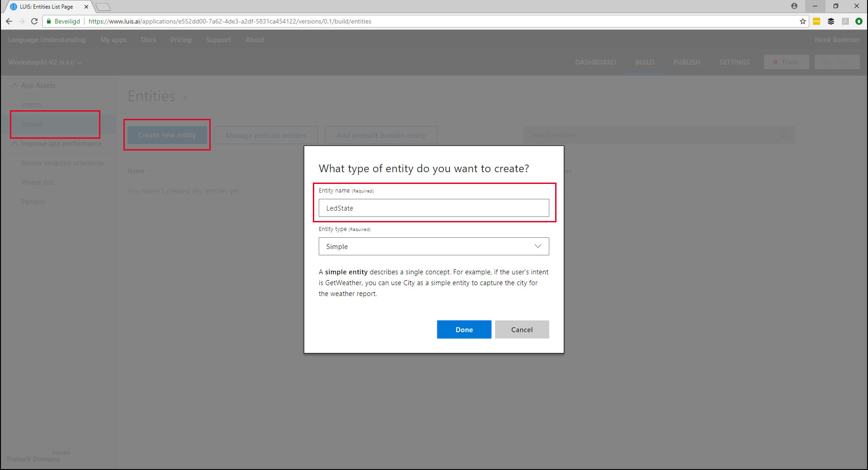Open the grey PDF extension icon
Viewport: 868px width, 470px height.
[845, 21]
